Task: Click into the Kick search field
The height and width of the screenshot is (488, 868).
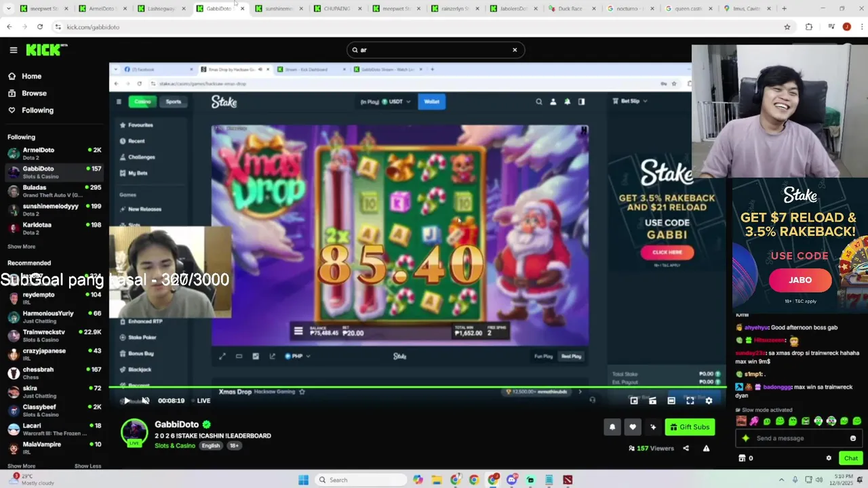Action: (434, 49)
